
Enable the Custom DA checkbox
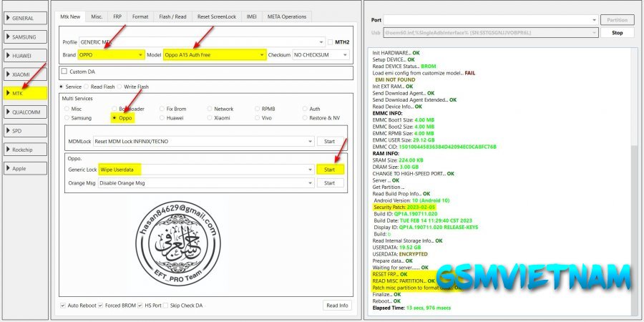[64, 71]
